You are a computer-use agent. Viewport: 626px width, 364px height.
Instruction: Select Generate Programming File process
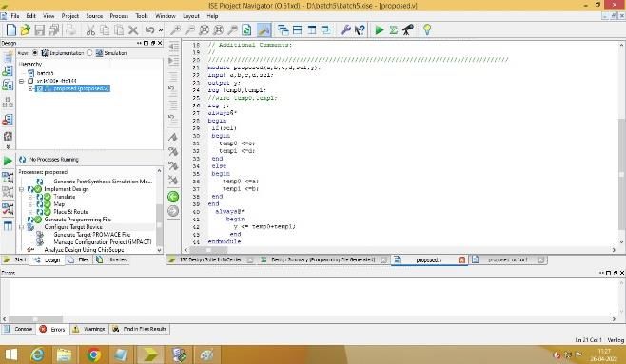pos(77,220)
